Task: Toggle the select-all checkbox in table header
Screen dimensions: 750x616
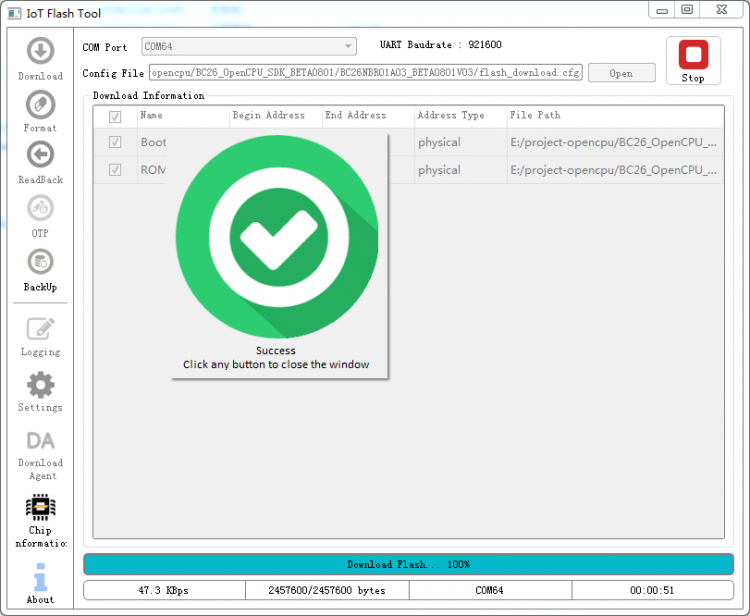Action: (x=115, y=116)
